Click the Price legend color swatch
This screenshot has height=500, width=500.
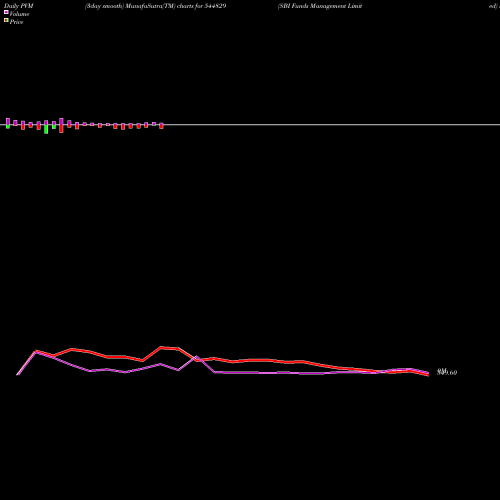pyautogui.click(x=6, y=21)
